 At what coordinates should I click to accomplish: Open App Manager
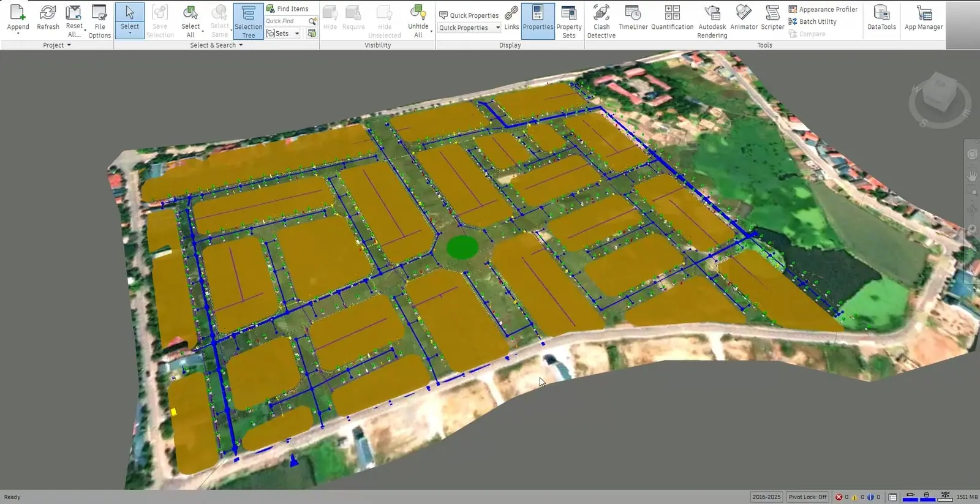(924, 18)
